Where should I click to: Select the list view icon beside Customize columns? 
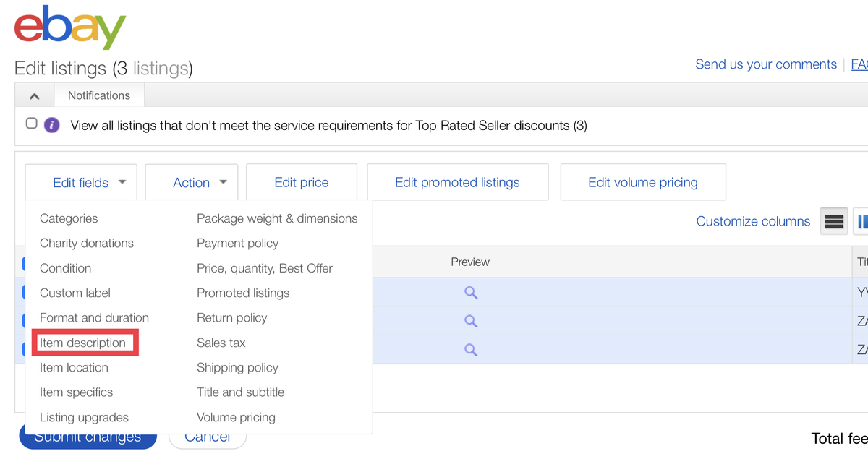834,222
